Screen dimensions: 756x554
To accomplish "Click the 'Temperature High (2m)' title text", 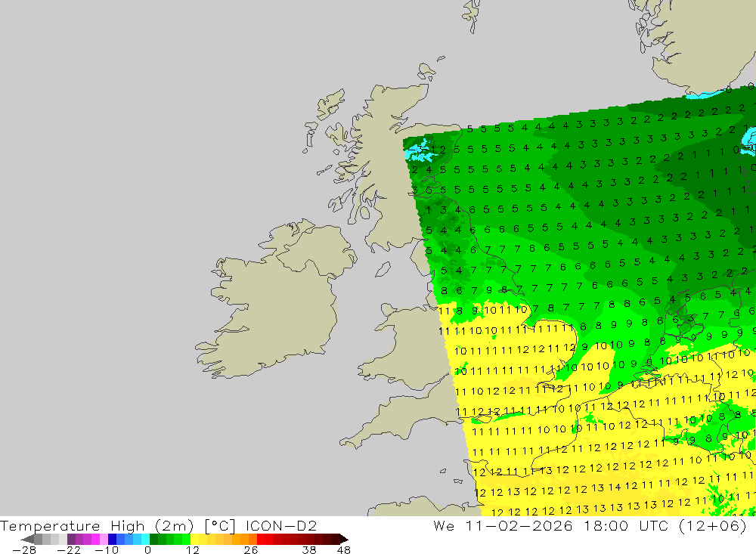I will pos(97,525).
